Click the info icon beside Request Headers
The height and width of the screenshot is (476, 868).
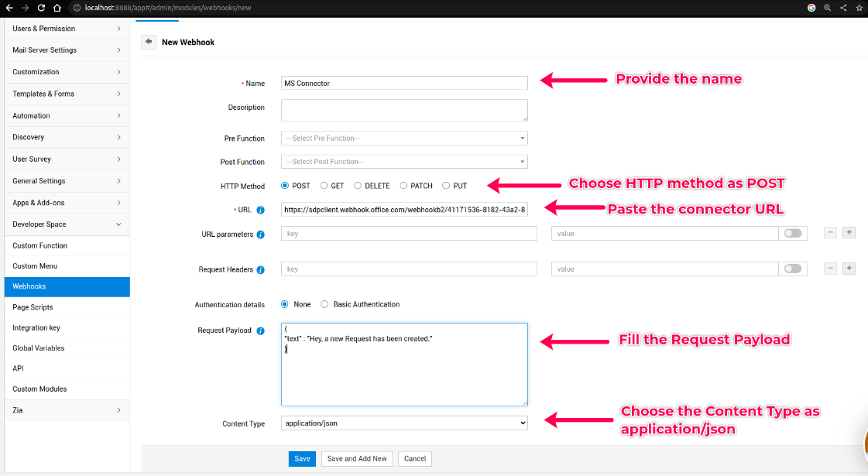[x=260, y=270]
